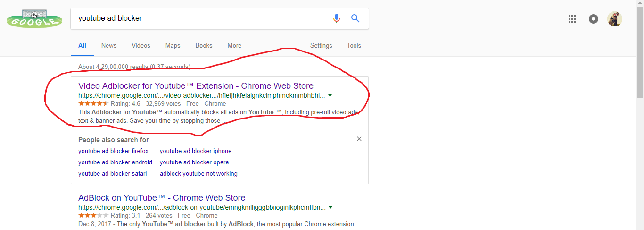Expand the AdBlock on YouTube result URL dropdown arrow
This screenshot has height=230, width=644.
(x=330, y=207)
